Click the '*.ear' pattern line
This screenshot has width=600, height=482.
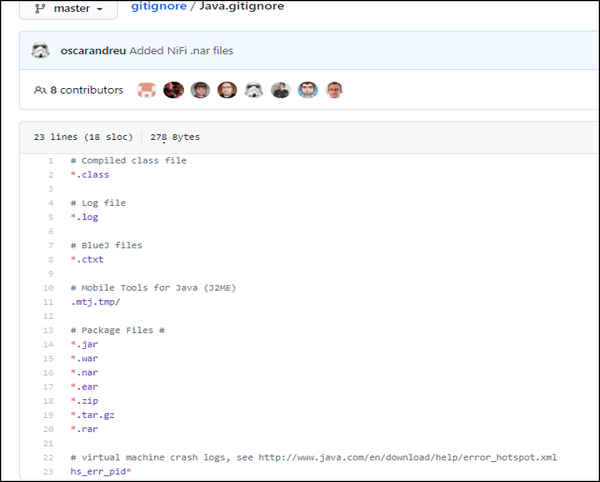coord(85,387)
